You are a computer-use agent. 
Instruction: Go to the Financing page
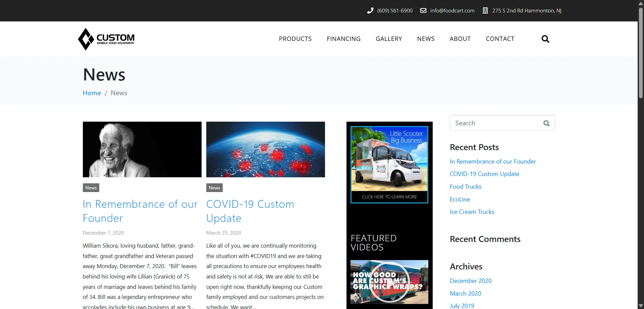[x=343, y=39]
